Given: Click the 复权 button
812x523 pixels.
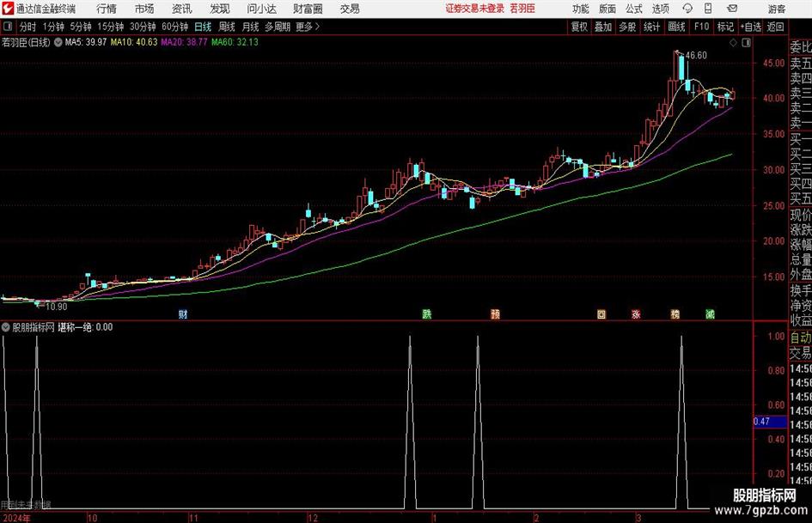Looking at the screenshot, I should [x=579, y=27].
